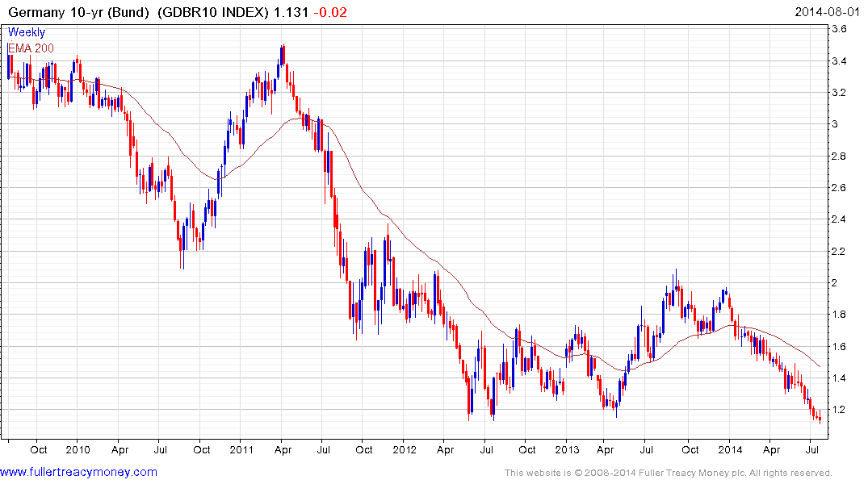Click the chart title 'Germany 10-yr (Bund)'
The width and height of the screenshot is (868, 484).
point(78,12)
